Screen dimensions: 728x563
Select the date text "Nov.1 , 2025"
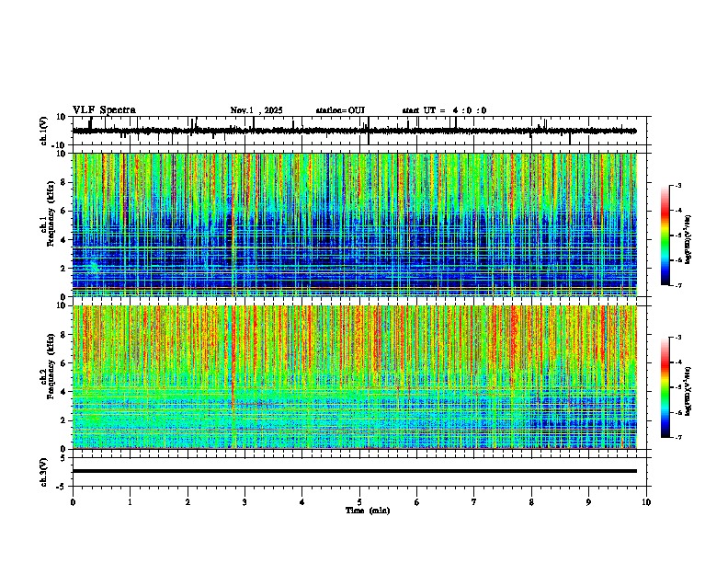(256, 110)
